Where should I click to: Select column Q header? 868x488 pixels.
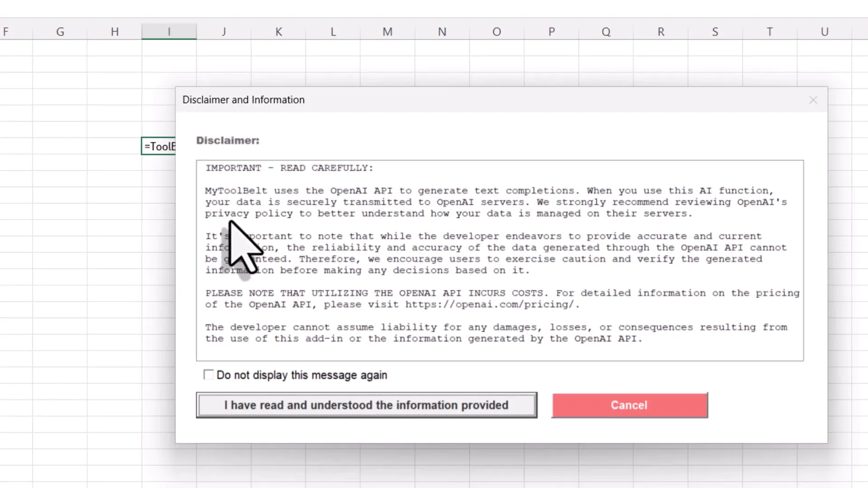click(606, 32)
